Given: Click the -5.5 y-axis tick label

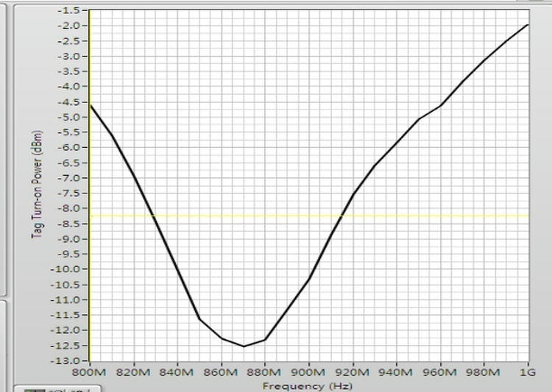Looking at the screenshot, I should (x=69, y=132).
